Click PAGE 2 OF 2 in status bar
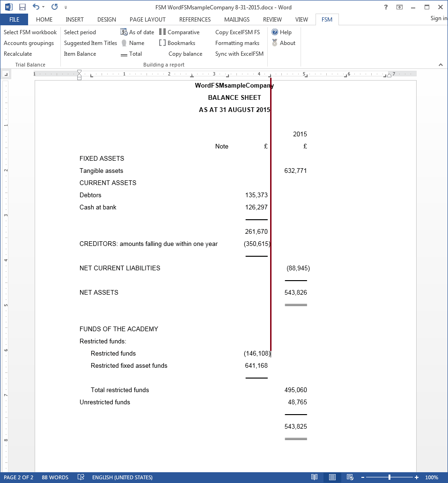 pyautogui.click(x=18, y=477)
